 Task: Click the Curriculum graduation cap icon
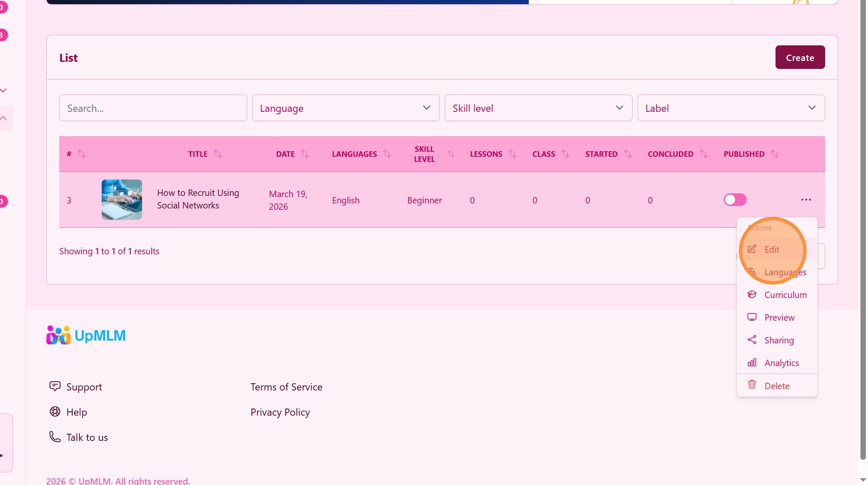752,295
